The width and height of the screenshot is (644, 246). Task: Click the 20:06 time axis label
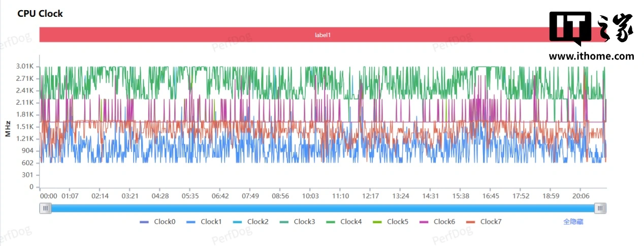coord(581,196)
